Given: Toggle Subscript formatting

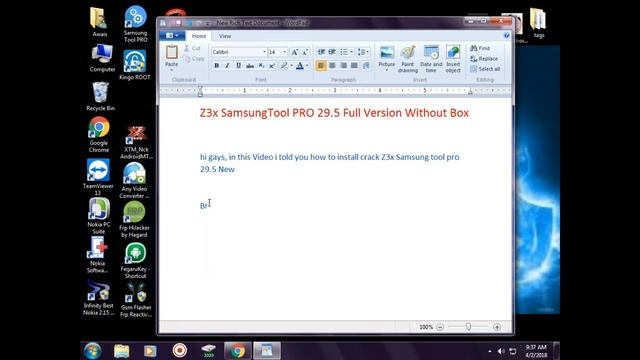Looking at the screenshot, I should pos(261,66).
